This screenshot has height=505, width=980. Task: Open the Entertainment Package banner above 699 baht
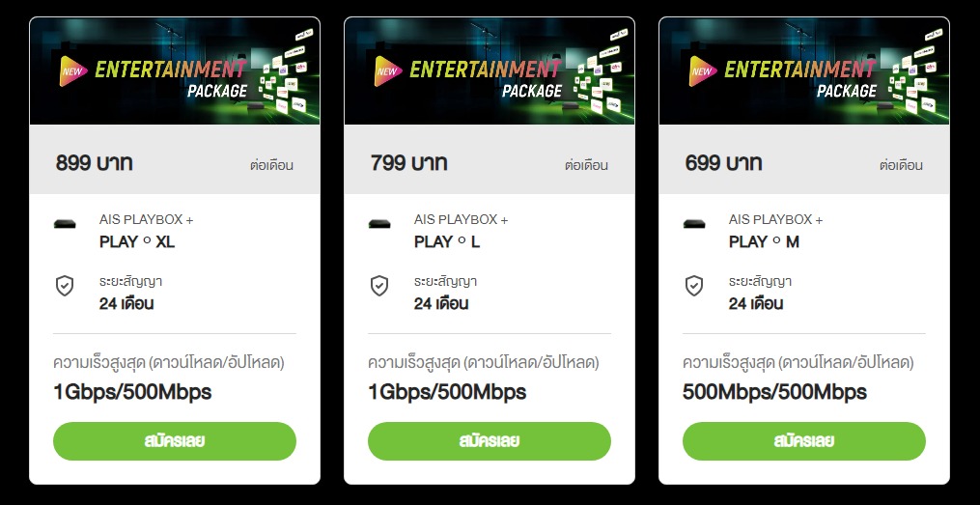point(803,70)
